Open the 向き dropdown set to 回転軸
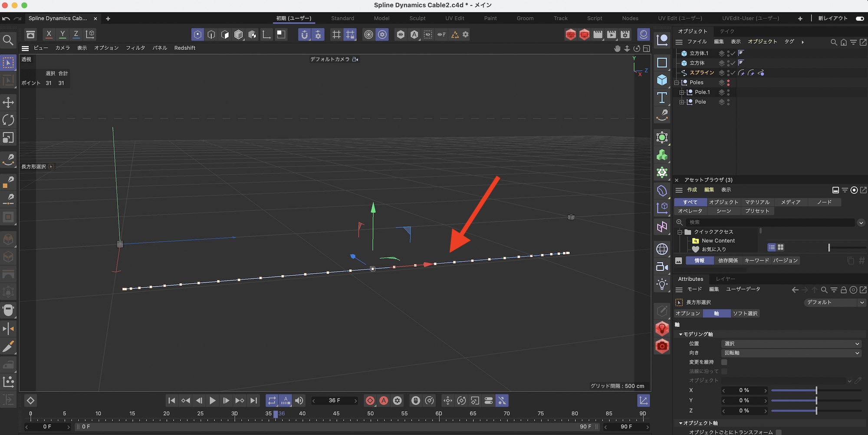 click(x=791, y=353)
